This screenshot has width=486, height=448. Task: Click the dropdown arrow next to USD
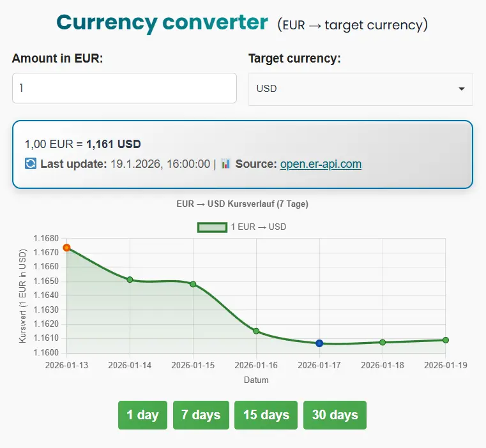coord(461,89)
